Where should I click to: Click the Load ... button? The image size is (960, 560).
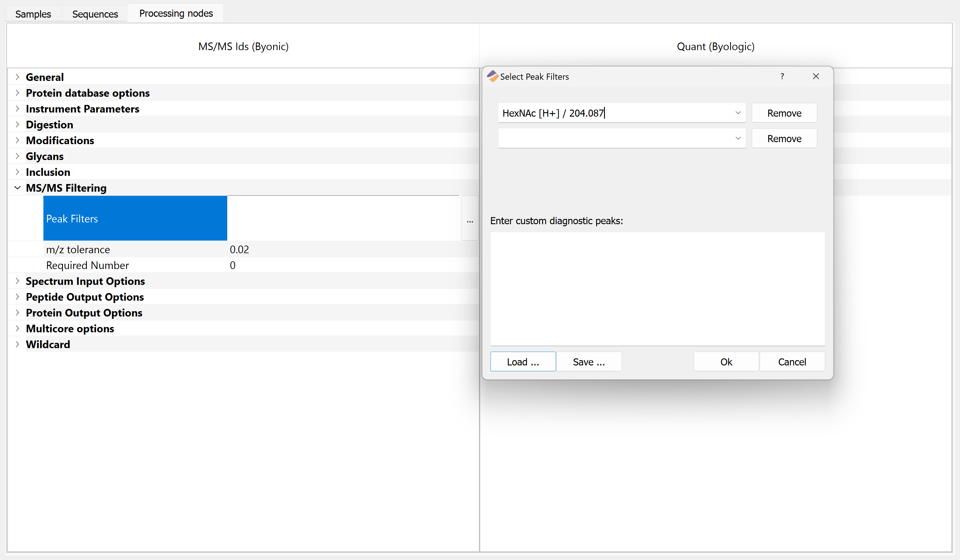[x=523, y=362]
